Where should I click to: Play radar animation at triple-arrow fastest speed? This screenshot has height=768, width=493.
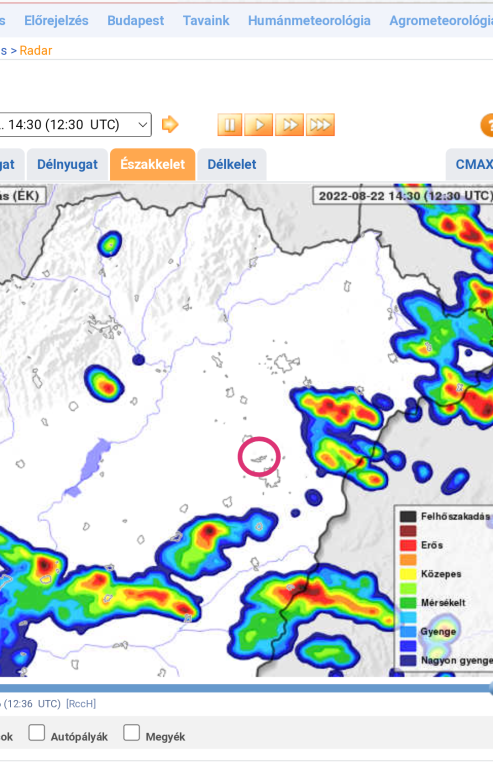pos(320,125)
